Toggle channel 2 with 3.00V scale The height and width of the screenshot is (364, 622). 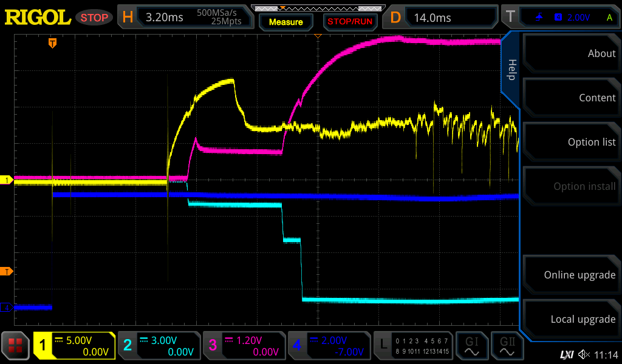pyautogui.click(x=159, y=346)
